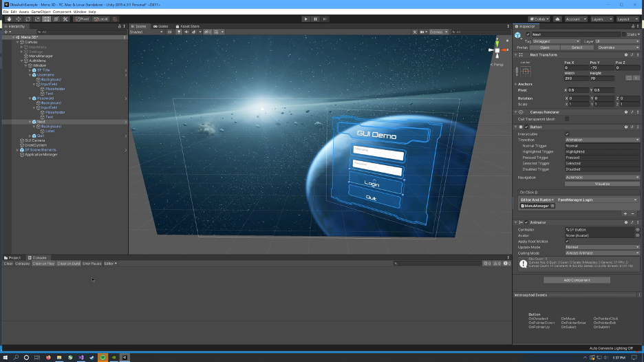Open the Layout dropdown in the top bar
Viewport: 644px width, 362px height.
[627, 19]
